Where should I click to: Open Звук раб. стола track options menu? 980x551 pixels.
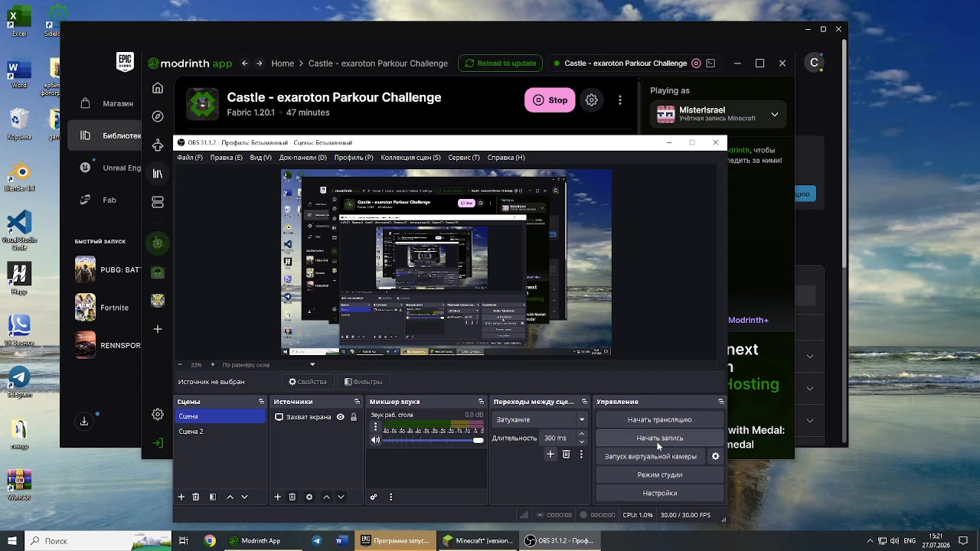click(x=375, y=426)
